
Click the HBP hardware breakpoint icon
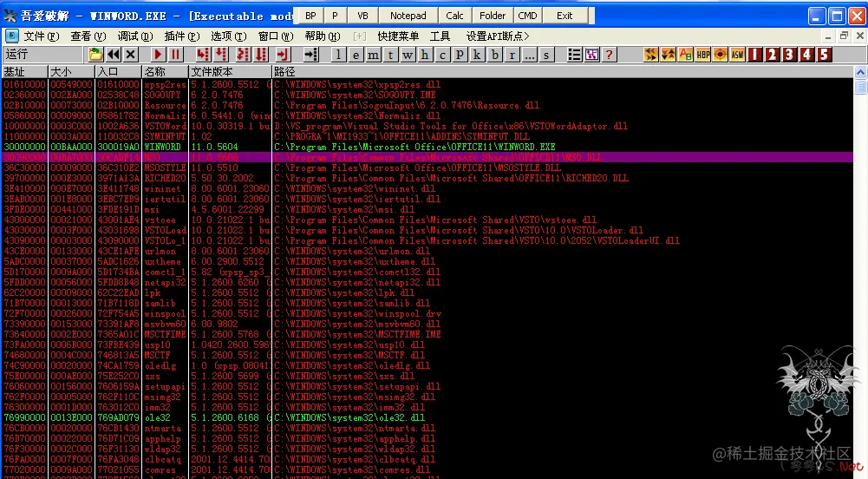[703, 55]
